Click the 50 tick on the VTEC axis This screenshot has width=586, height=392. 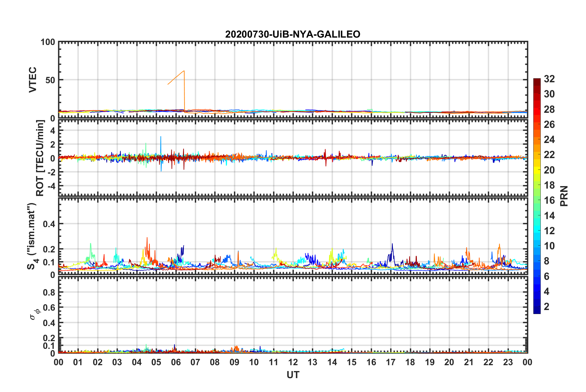point(50,80)
